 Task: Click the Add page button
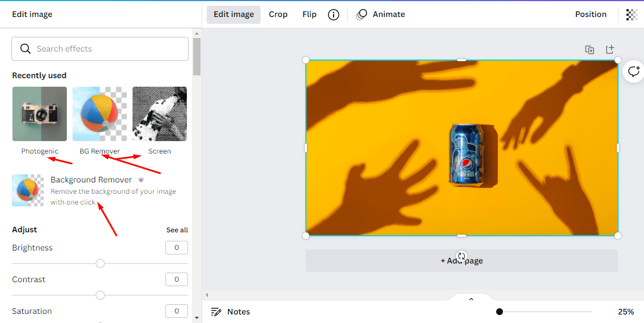pos(462,261)
